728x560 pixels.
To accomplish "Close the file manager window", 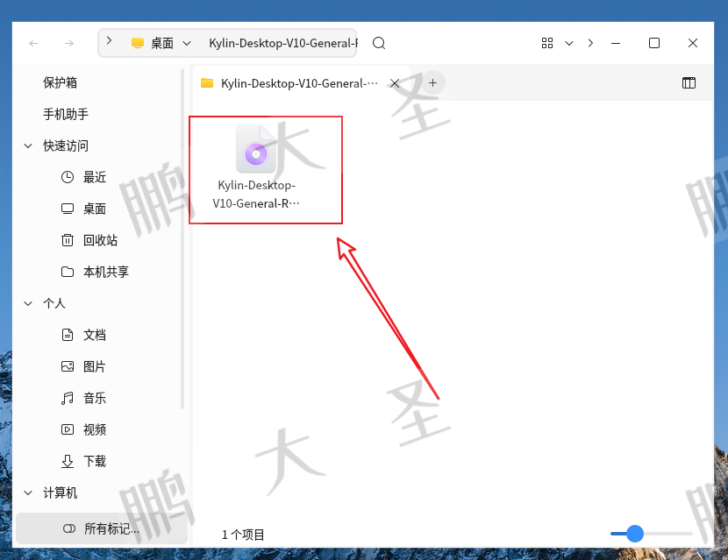I will click(x=693, y=43).
